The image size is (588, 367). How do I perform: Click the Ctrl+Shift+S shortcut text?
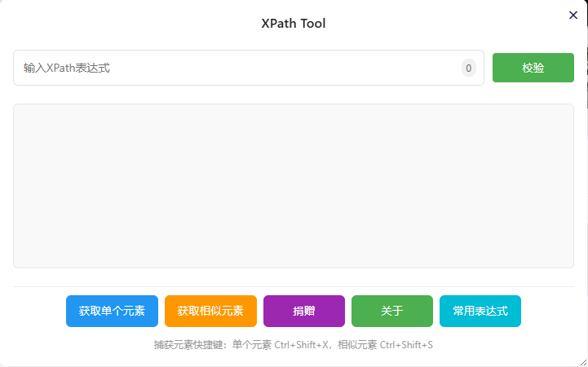[406, 345]
